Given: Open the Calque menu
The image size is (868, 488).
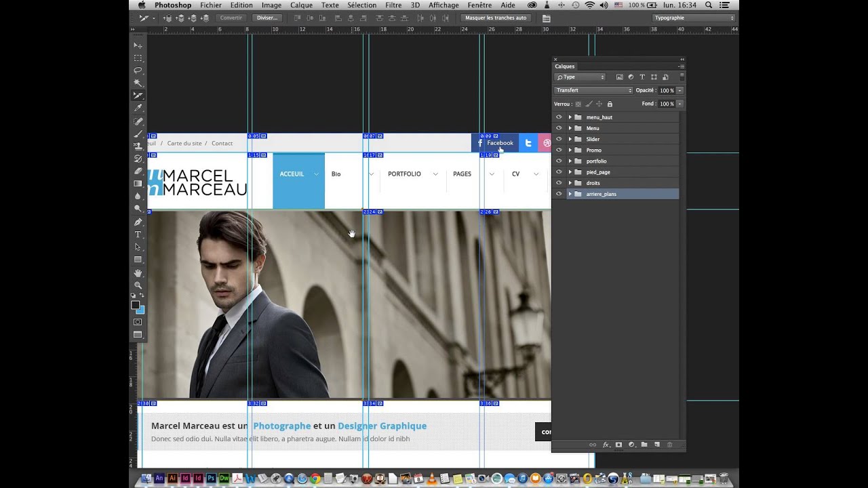Looking at the screenshot, I should pos(302,5).
